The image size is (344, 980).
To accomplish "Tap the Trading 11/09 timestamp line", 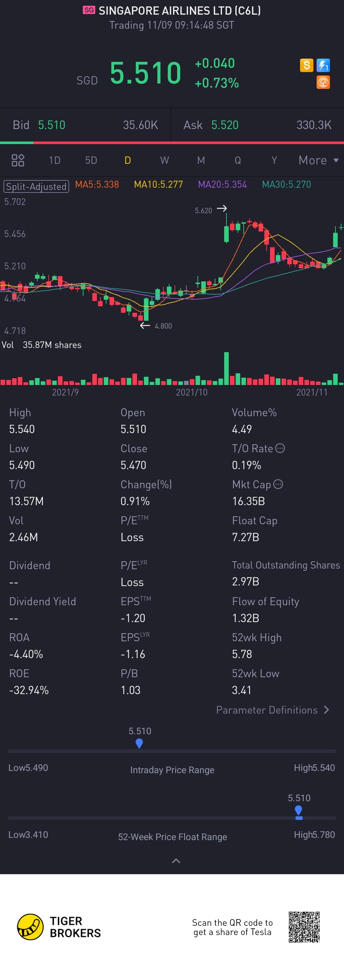I will click(172, 25).
